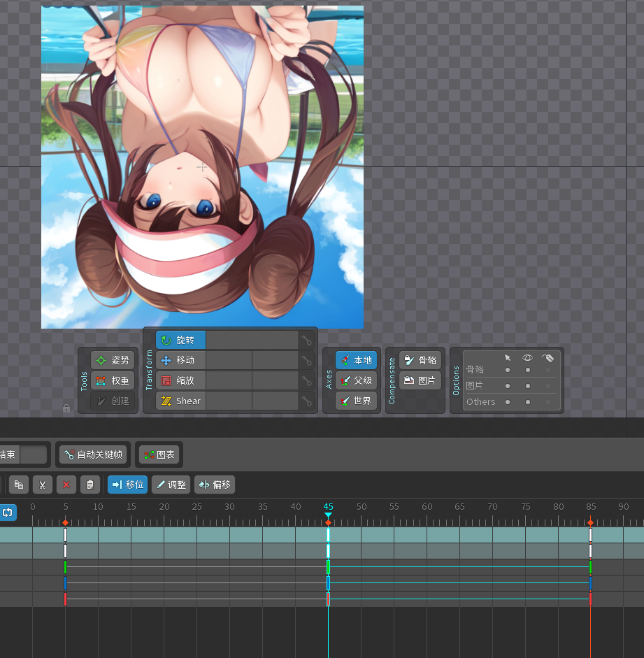Screen dimensions: 644x658
Task: Toggle the loop playback button
Action: coord(8,513)
